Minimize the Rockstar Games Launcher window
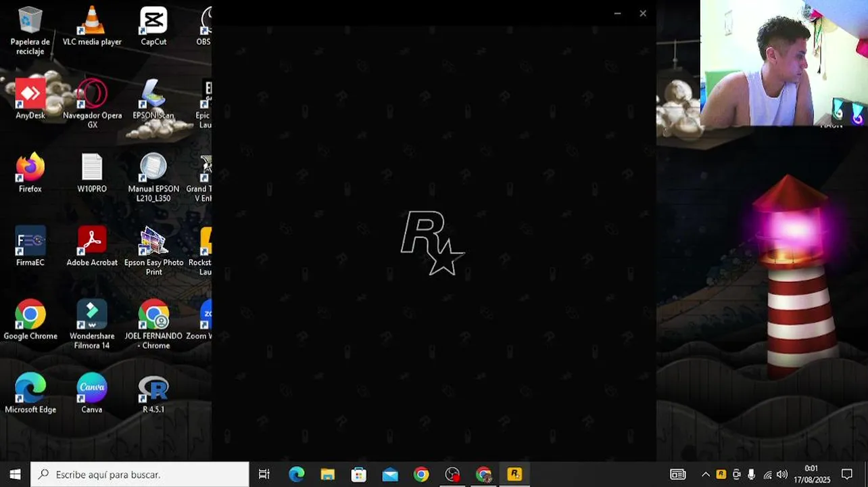Viewport: 868px width, 487px height. [617, 13]
